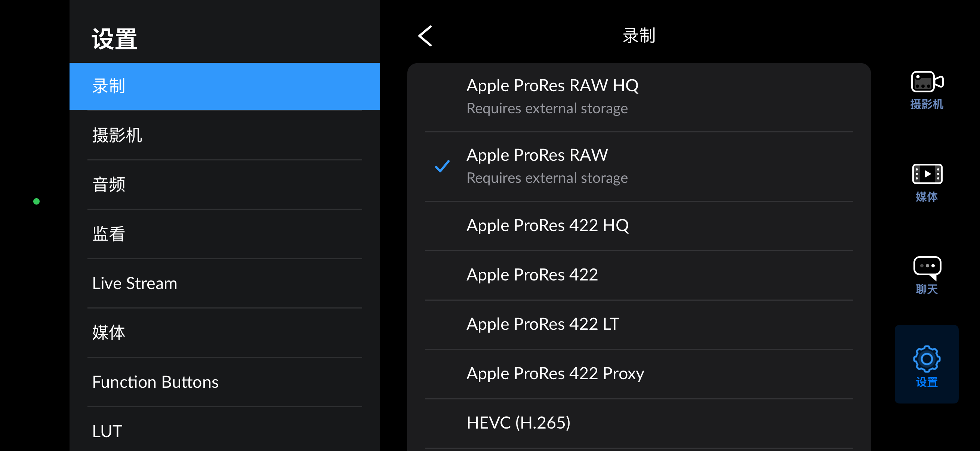Screen dimensions: 980x451
Task: Open the 摄影机 settings category
Action: (225, 135)
